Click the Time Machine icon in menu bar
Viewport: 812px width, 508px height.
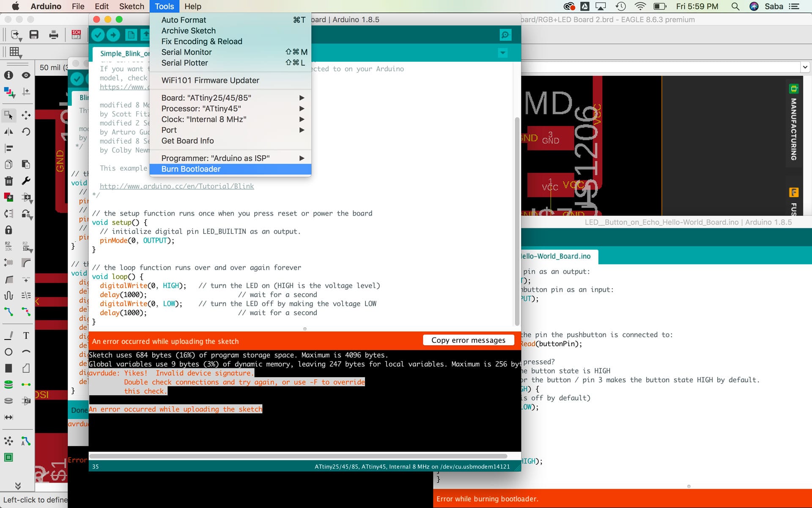[x=620, y=6]
